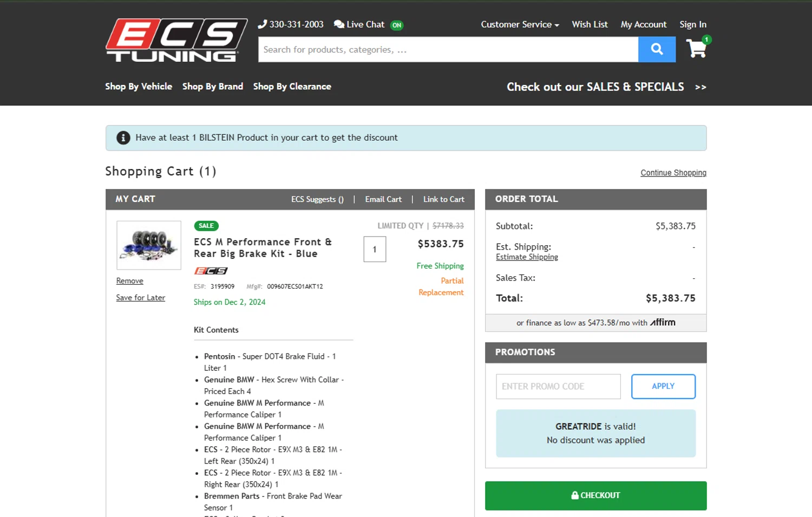Start a Live Chat session

tap(368, 24)
